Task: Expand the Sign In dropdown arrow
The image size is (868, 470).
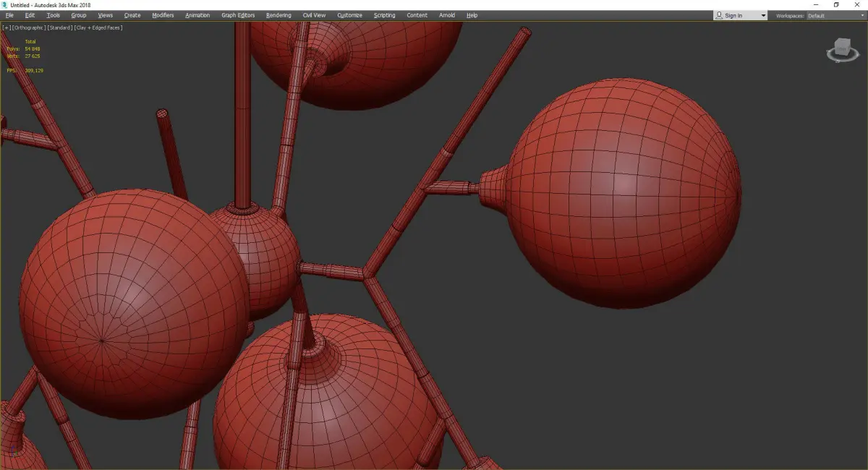Action: pos(763,15)
